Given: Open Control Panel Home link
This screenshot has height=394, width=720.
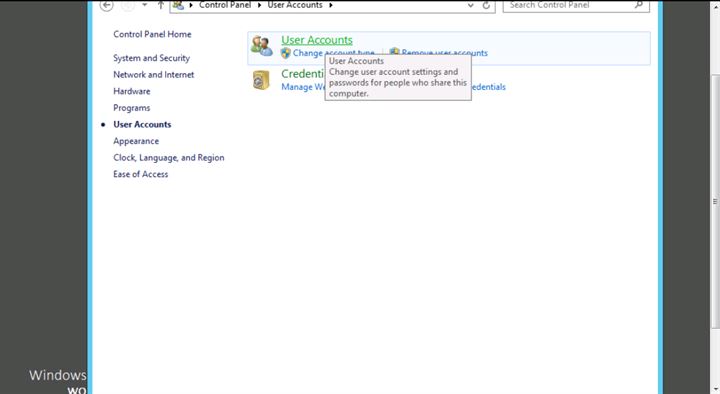Looking at the screenshot, I should click(152, 34).
